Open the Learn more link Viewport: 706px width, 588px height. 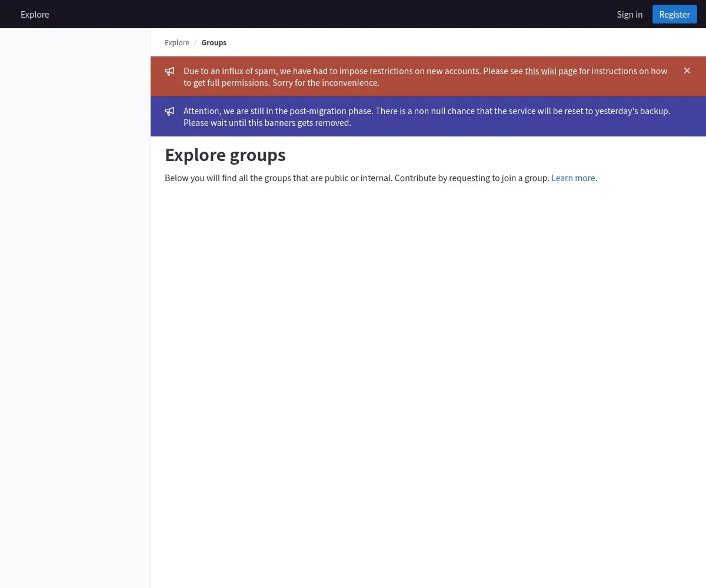click(573, 178)
